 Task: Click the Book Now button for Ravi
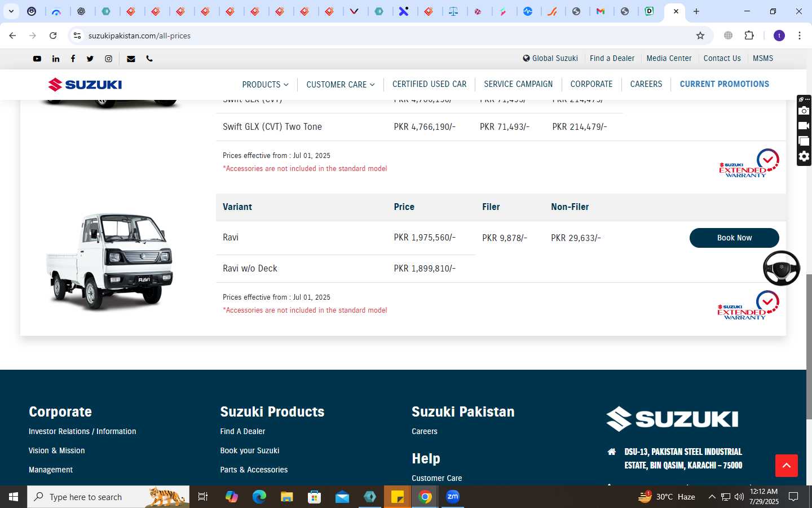coord(734,238)
